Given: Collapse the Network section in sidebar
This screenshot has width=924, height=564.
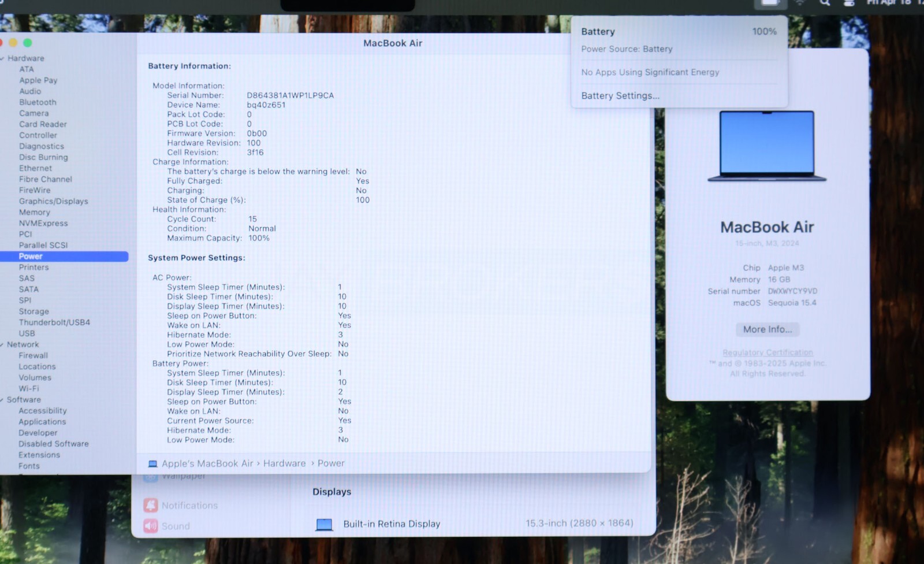Looking at the screenshot, I should point(2,344).
